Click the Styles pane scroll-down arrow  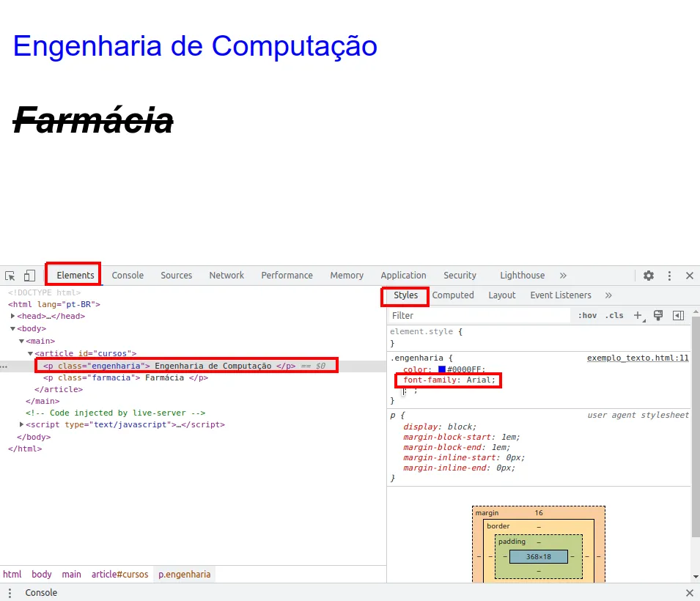pyautogui.click(x=696, y=577)
